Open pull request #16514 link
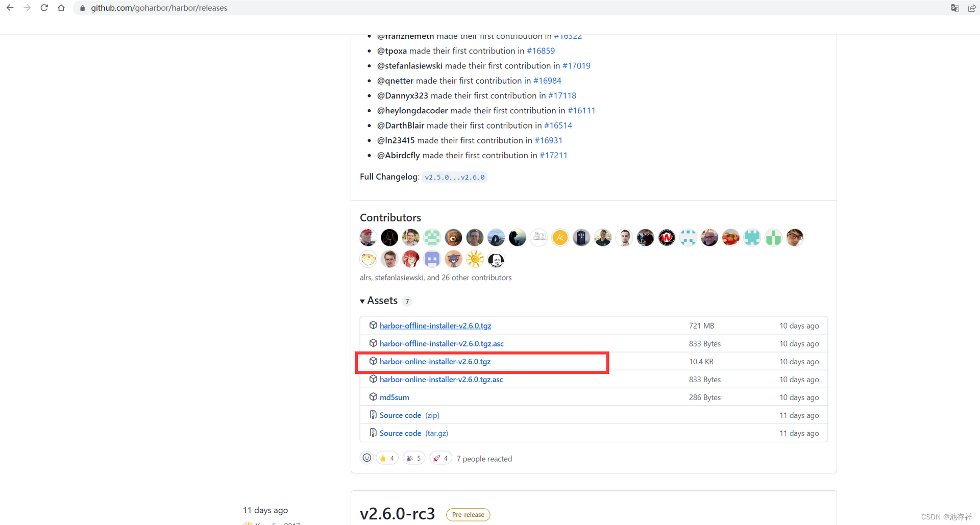Image resolution: width=980 pixels, height=525 pixels. point(558,126)
